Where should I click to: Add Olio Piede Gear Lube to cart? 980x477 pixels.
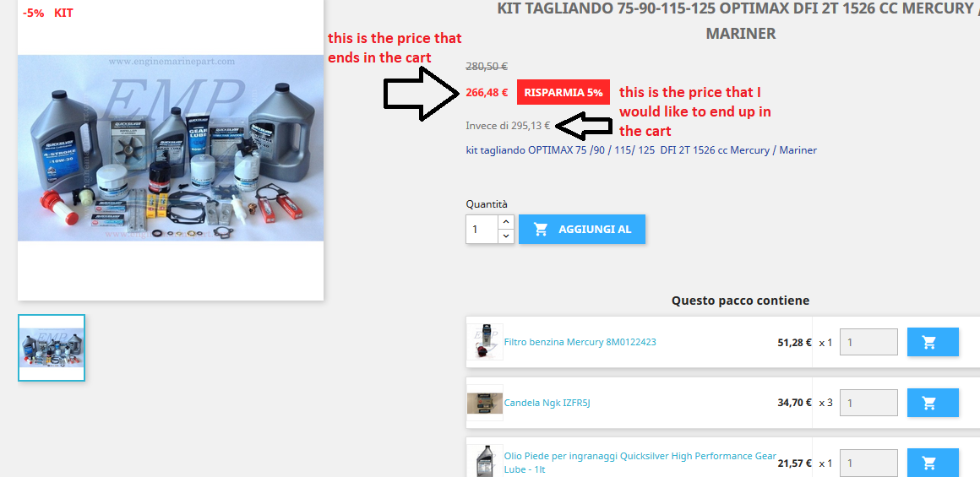point(933,463)
